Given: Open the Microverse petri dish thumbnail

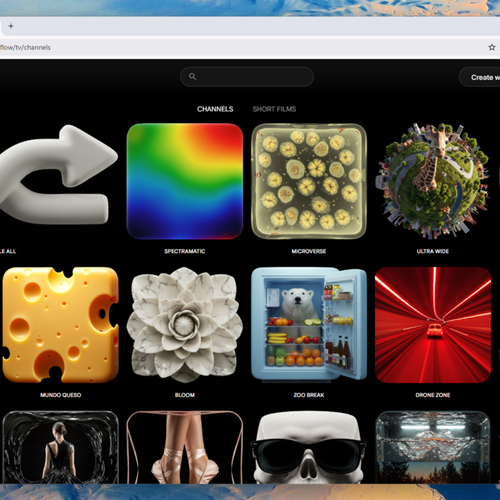Looking at the screenshot, I should click(x=309, y=181).
